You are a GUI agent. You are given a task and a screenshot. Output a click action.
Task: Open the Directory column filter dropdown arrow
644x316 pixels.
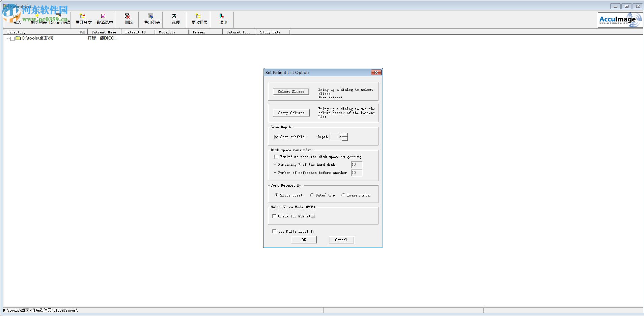(82, 32)
